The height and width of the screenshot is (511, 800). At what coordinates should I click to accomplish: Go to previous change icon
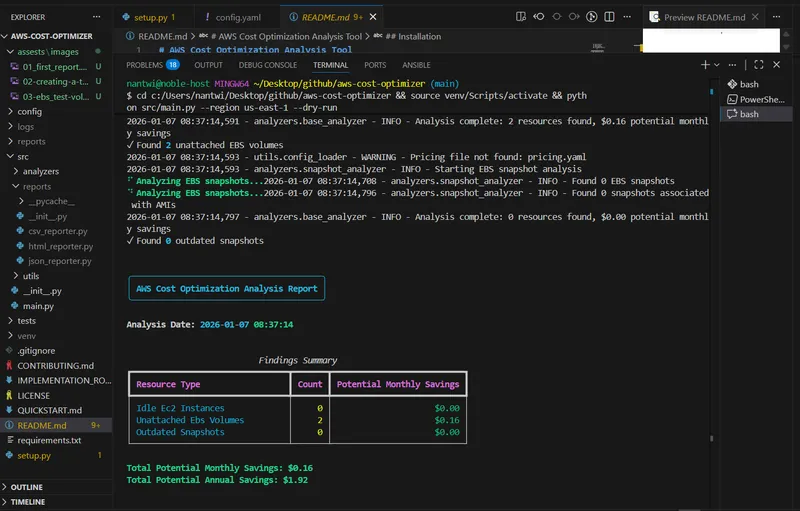(538, 17)
